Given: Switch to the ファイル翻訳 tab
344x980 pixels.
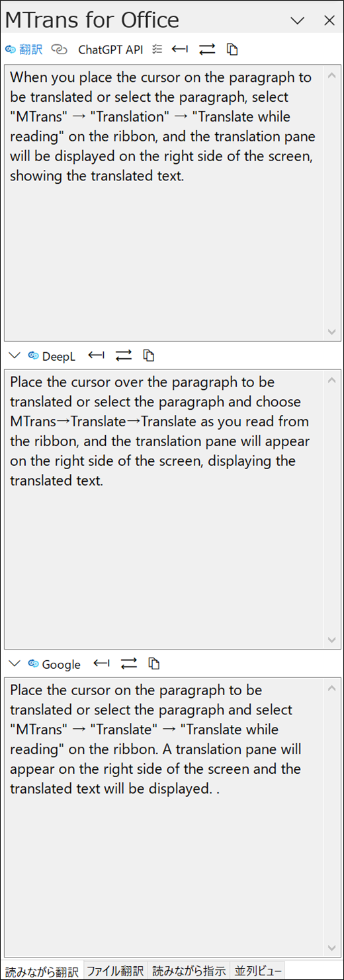Looking at the screenshot, I should pyautogui.click(x=115, y=971).
